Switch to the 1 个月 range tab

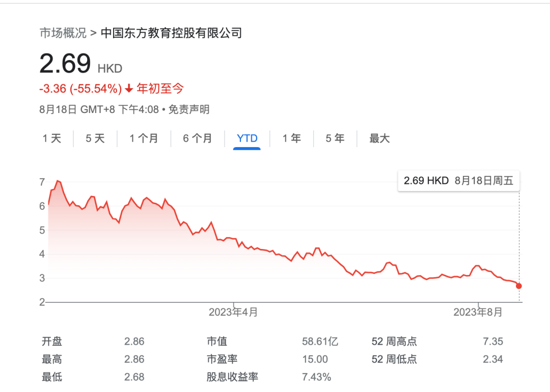point(144,138)
